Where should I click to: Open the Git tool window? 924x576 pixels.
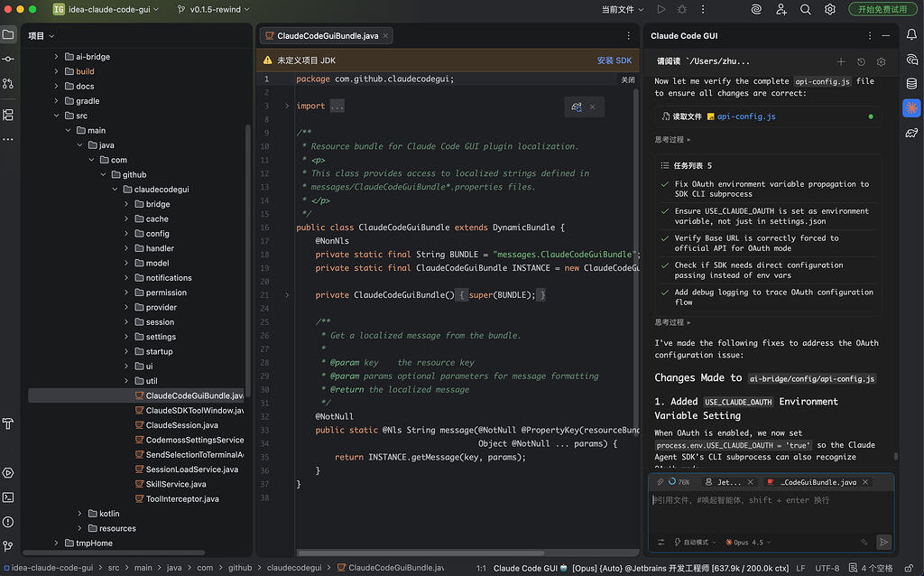pyautogui.click(x=8, y=546)
